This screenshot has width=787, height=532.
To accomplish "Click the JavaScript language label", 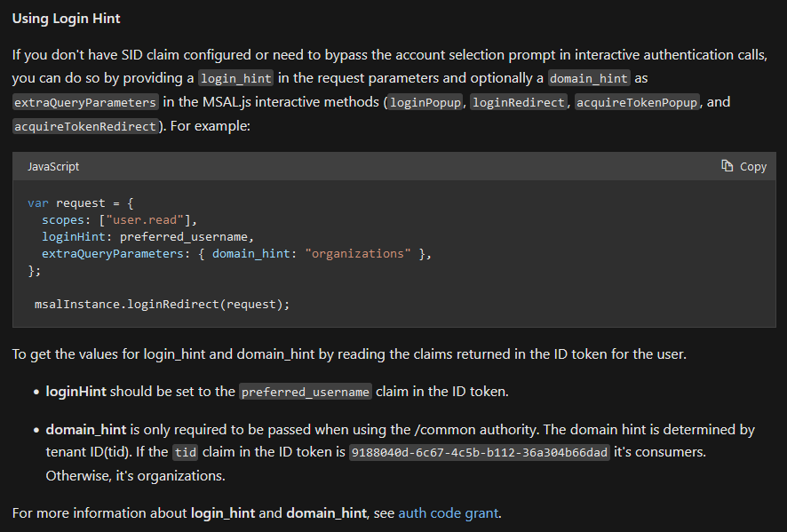I will point(53,167).
